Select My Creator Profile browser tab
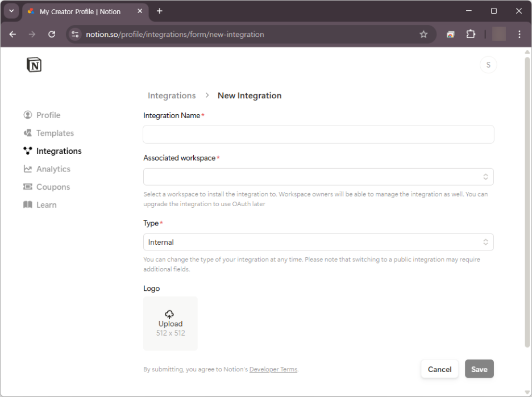 point(85,11)
